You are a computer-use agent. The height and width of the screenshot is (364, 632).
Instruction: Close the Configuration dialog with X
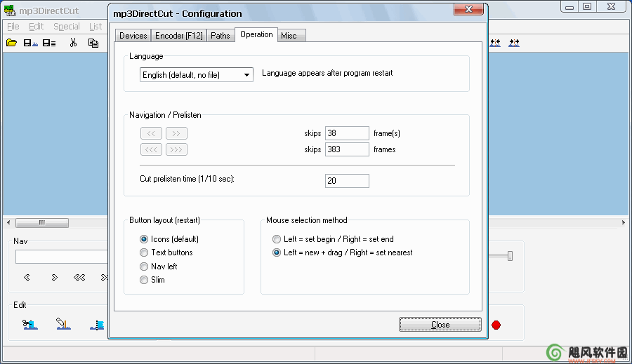tap(468, 9)
